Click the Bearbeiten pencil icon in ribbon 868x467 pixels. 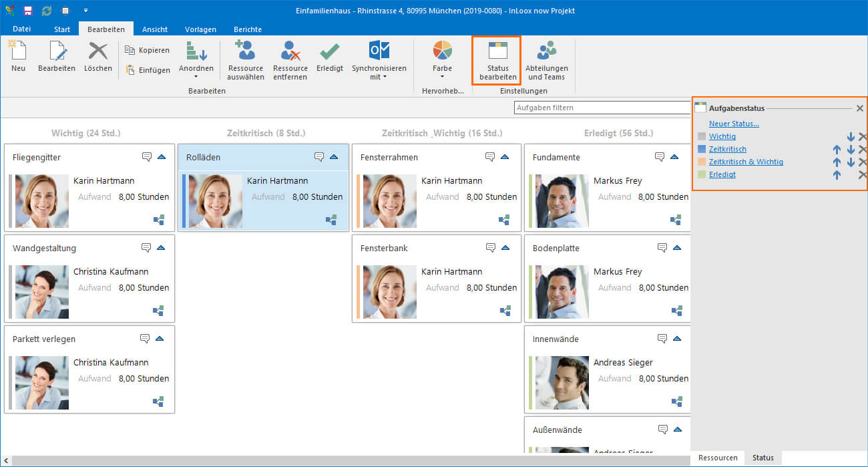pyautogui.click(x=57, y=57)
